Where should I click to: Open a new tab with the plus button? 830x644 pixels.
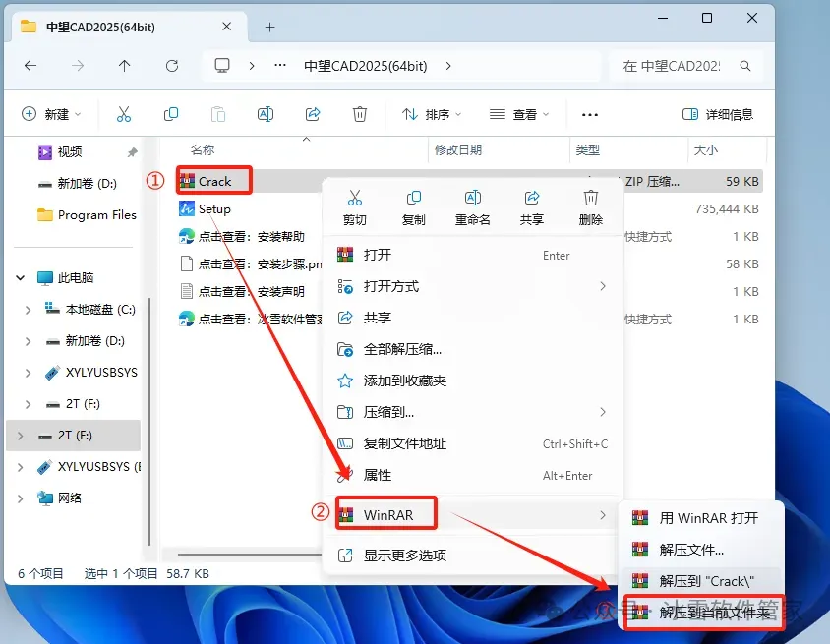point(270,27)
